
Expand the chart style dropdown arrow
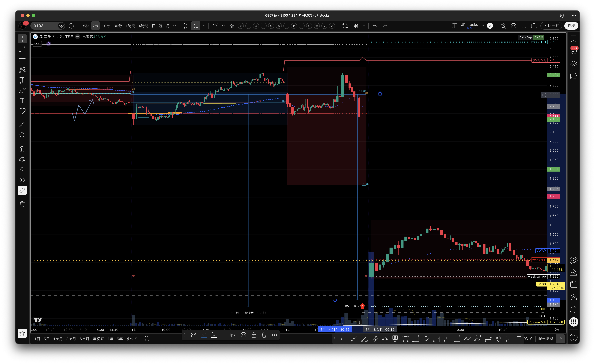[x=204, y=26]
